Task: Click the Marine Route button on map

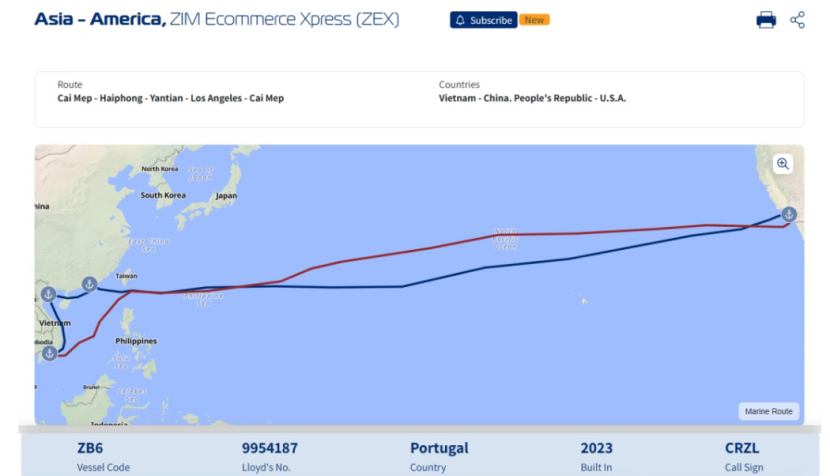Action: point(768,411)
